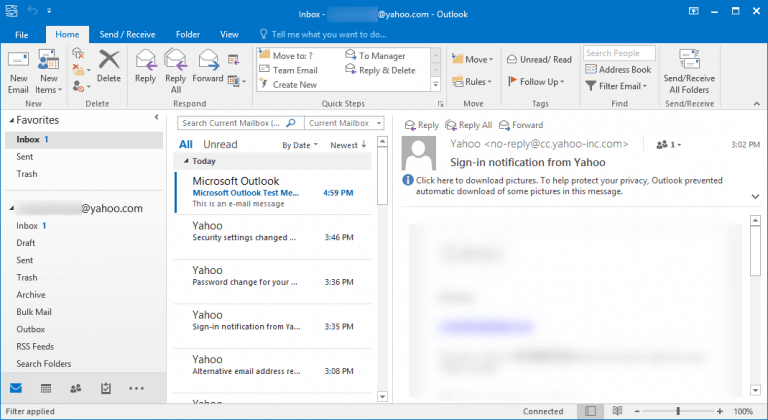Switch to People view

tap(75, 389)
